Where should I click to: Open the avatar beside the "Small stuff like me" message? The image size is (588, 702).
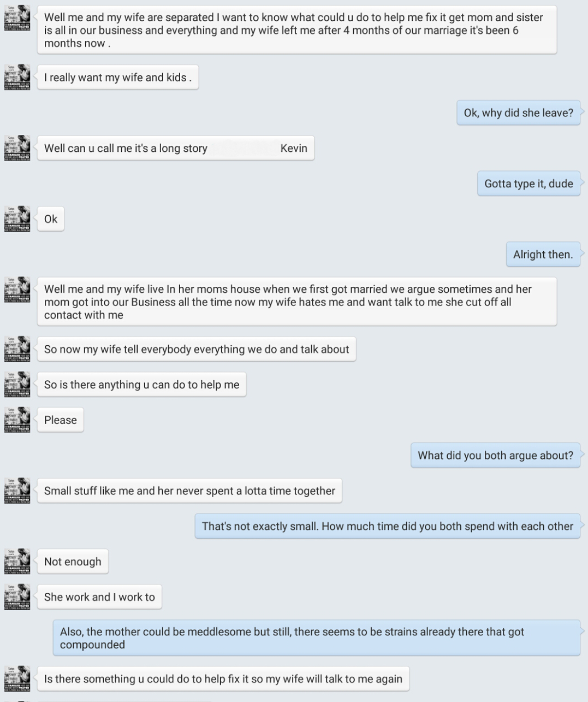[17, 490]
